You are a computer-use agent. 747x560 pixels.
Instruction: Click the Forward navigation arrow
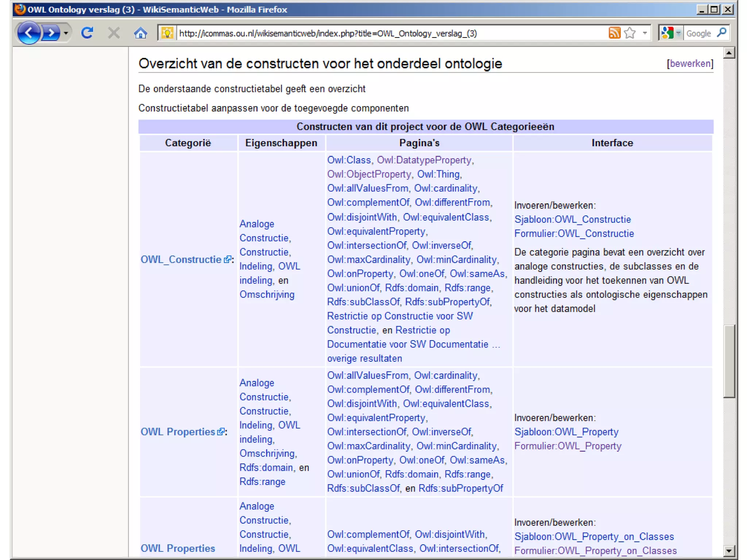pyautogui.click(x=51, y=33)
